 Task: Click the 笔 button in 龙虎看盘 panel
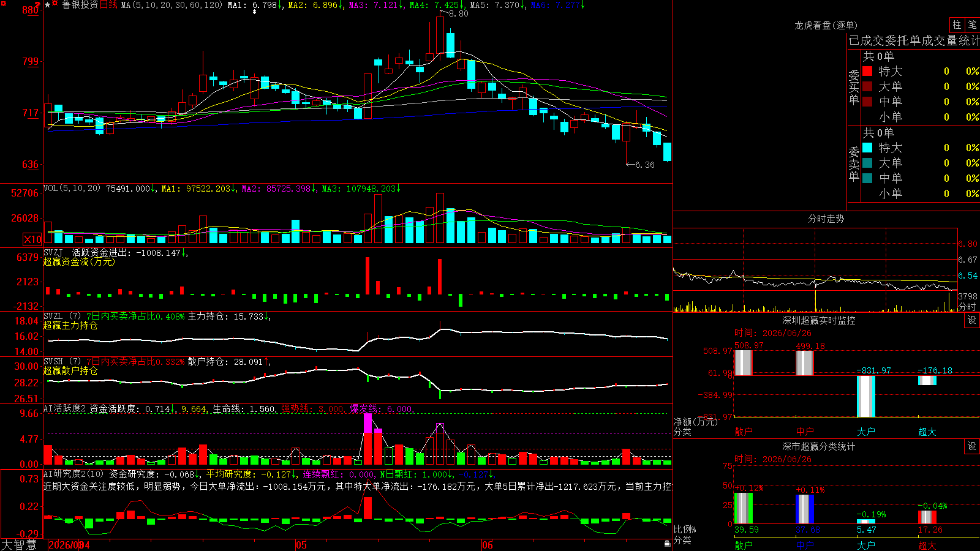coord(972,24)
